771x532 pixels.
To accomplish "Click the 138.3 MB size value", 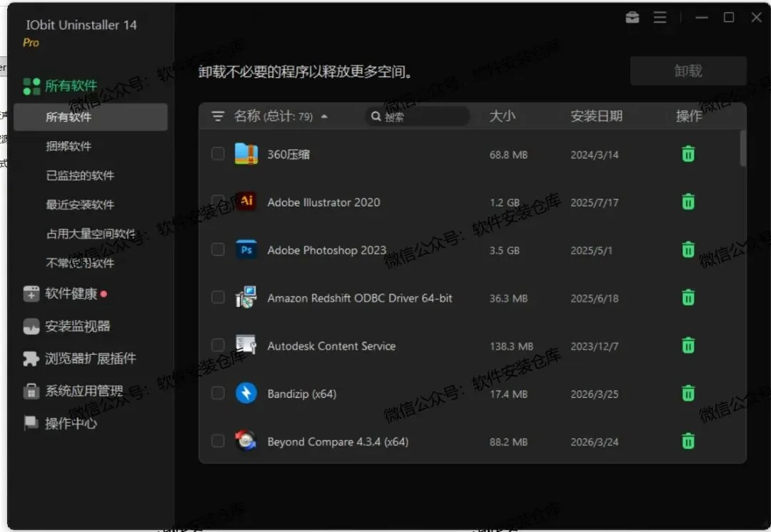I will pyautogui.click(x=511, y=346).
